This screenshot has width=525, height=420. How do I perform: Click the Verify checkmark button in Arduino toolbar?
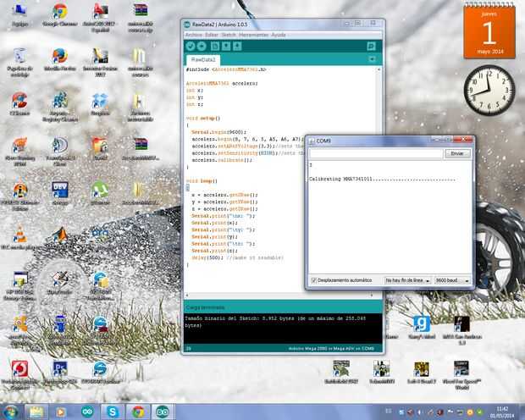pyautogui.click(x=191, y=47)
